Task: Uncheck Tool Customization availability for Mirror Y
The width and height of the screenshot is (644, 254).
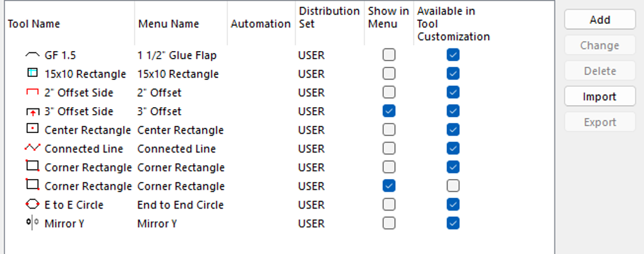Action: (x=453, y=223)
